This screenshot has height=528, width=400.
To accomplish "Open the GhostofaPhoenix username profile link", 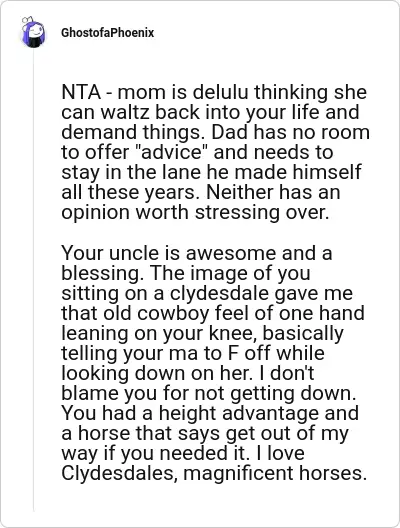I will [107, 33].
